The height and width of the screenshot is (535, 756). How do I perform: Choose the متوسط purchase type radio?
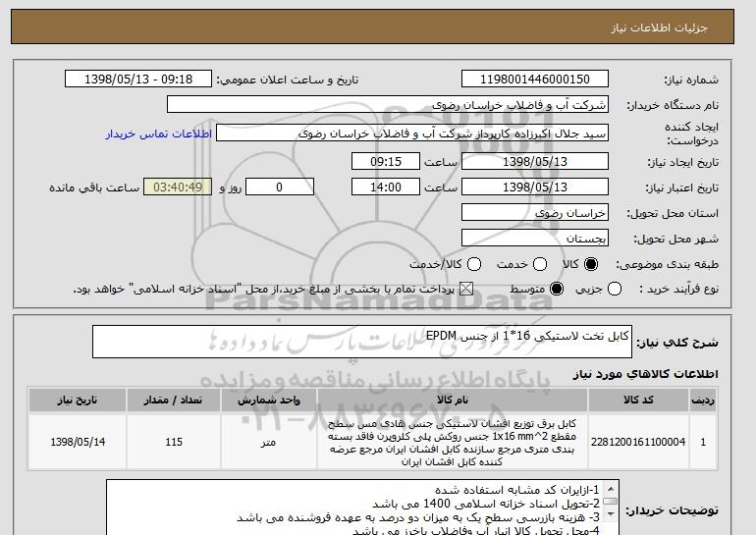click(x=557, y=290)
